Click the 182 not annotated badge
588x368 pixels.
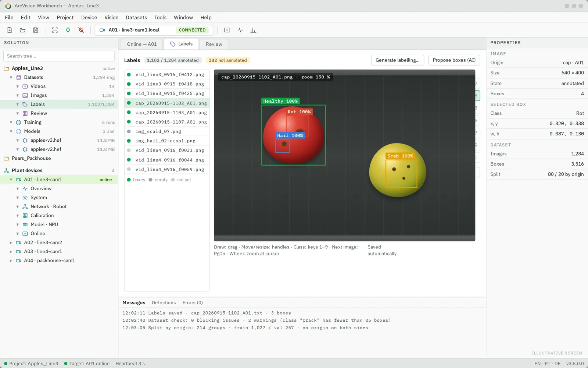point(227,60)
